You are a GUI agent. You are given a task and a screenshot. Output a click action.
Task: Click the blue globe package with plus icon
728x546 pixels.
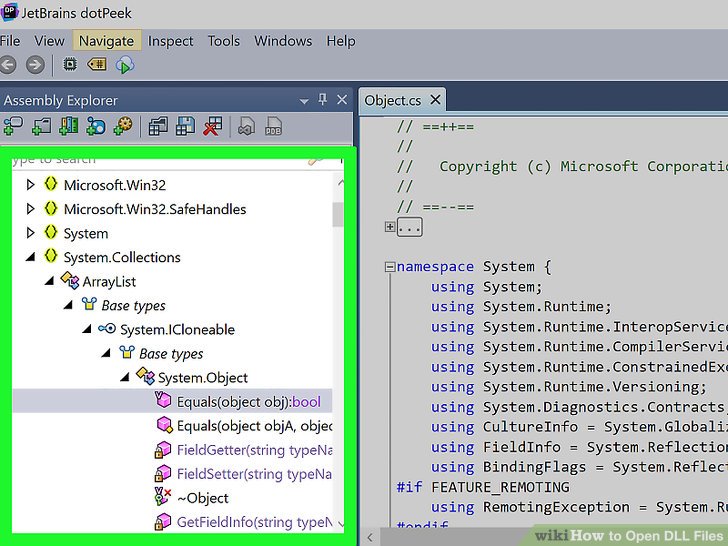(96, 126)
